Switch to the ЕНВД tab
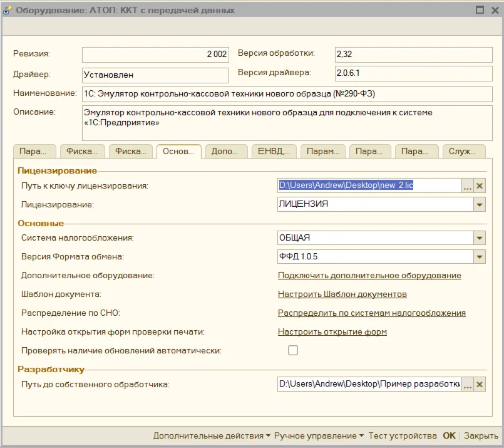504x448 pixels. pos(274,152)
